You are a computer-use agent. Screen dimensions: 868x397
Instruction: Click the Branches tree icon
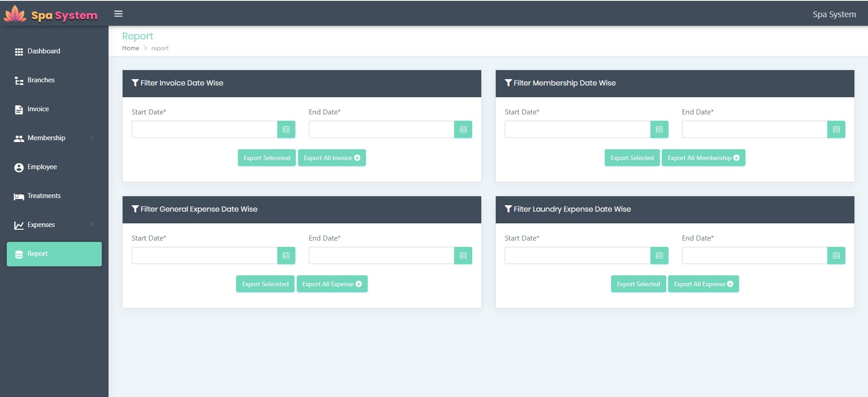pyautogui.click(x=19, y=80)
